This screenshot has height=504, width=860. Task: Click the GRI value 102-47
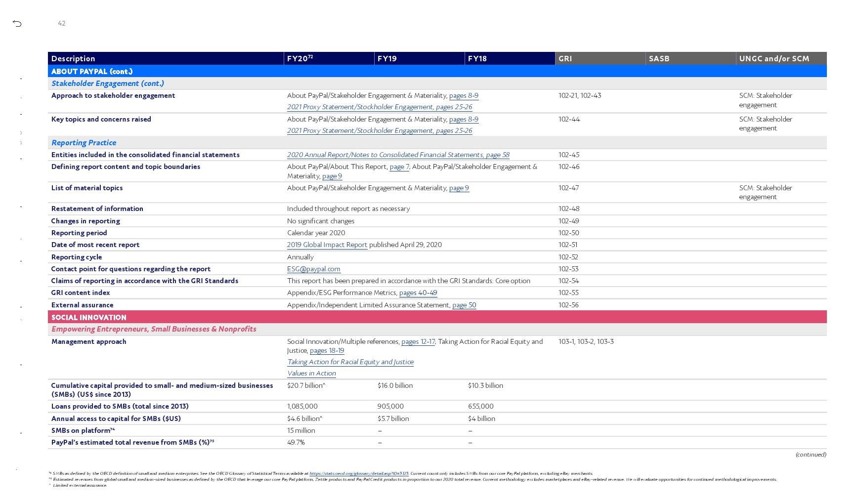[569, 188]
